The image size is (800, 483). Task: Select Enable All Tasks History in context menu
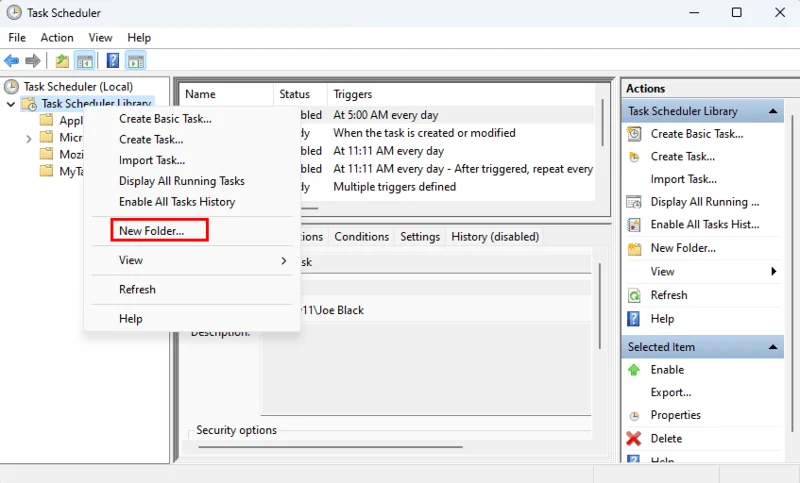(177, 202)
